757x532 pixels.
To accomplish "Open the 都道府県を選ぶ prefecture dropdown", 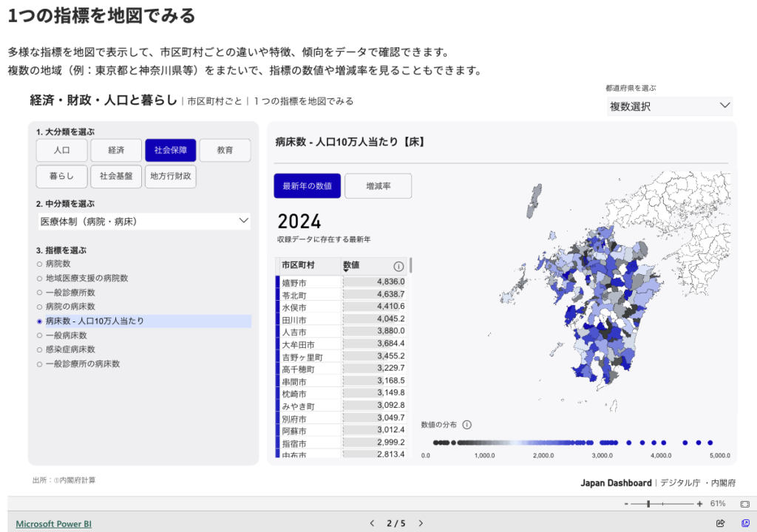I will 669,106.
